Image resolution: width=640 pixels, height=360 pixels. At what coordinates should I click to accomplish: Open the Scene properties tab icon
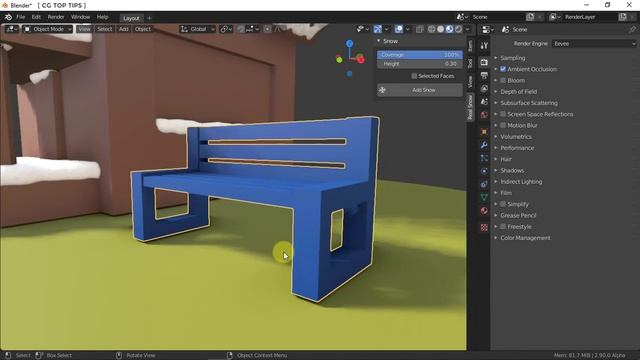484,101
